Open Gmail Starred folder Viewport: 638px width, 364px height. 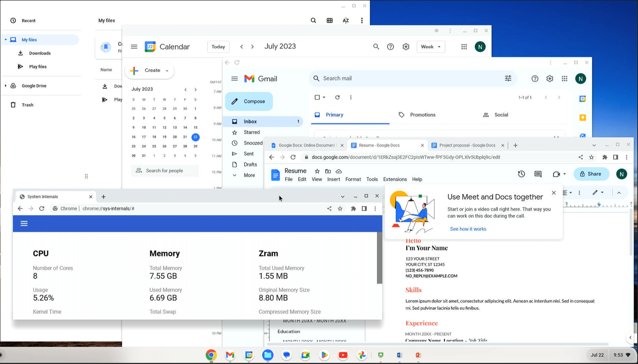(x=252, y=132)
